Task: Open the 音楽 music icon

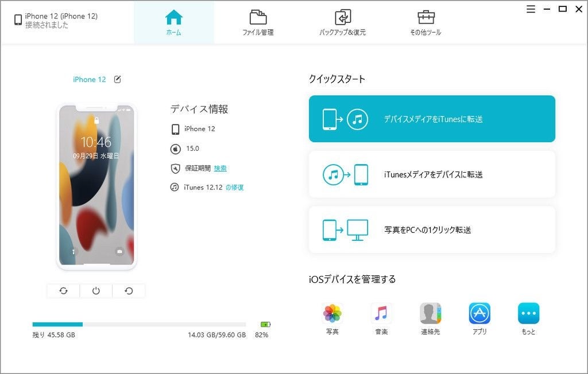Action: click(381, 318)
